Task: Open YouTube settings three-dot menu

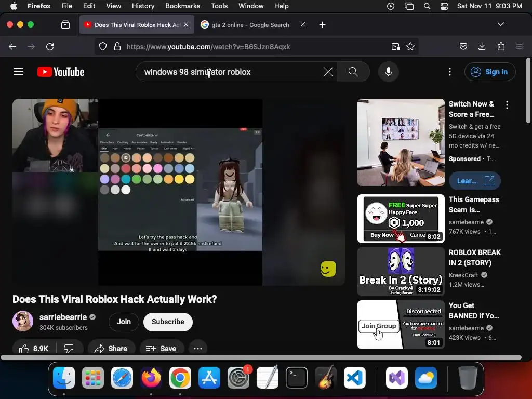Action: click(x=450, y=72)
